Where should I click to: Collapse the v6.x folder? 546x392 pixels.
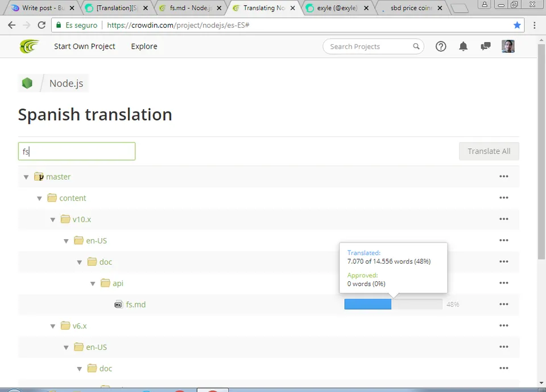coord(52,326)
